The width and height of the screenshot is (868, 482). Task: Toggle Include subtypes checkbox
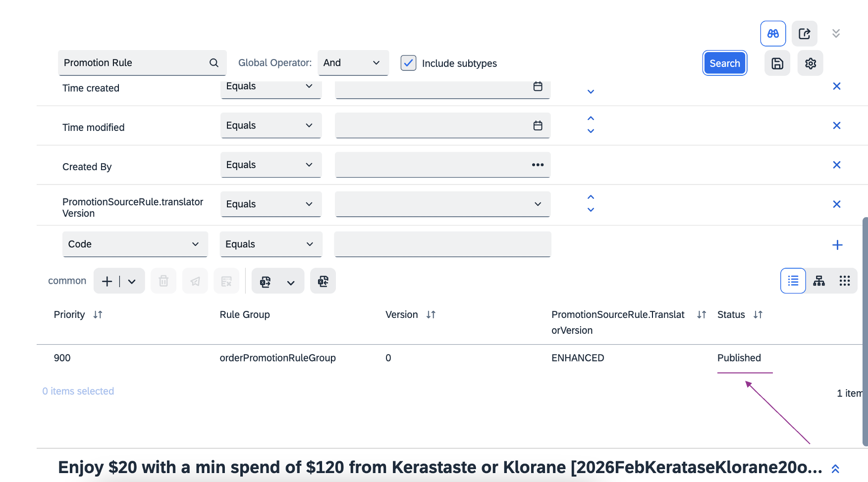[408, 63]
